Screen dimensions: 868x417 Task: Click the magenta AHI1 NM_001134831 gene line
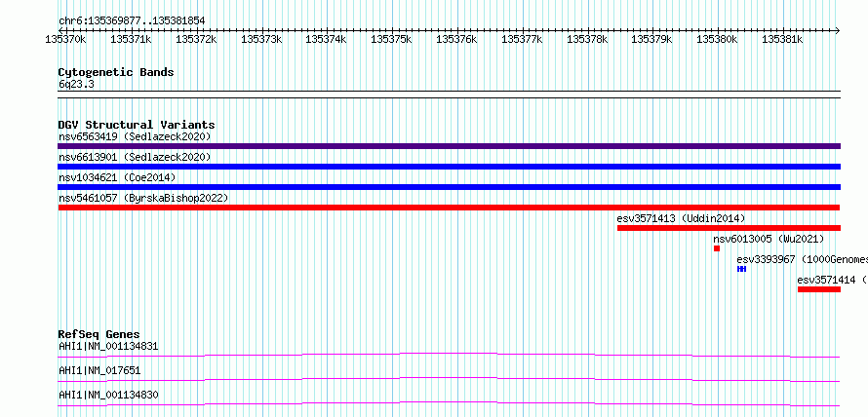point(449,355)
